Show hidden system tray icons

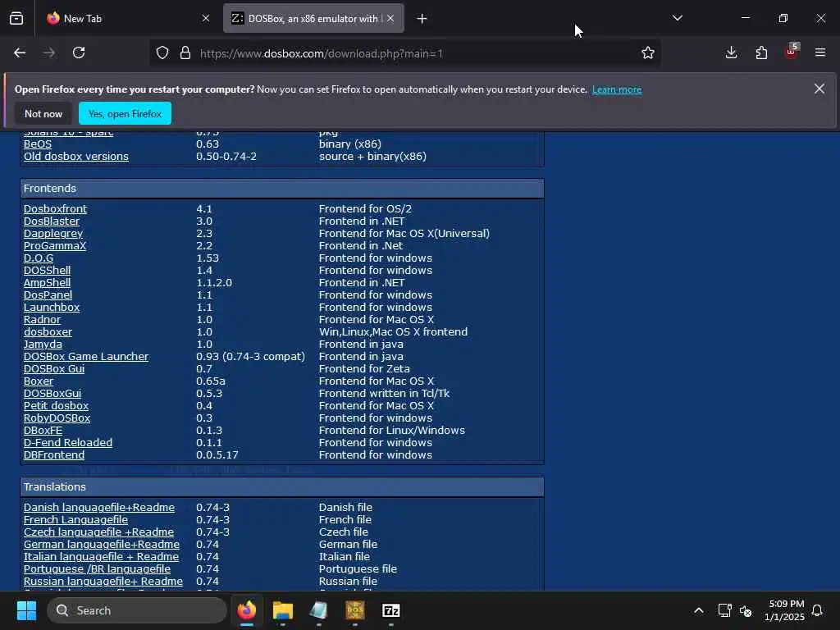tap(699, 610)
